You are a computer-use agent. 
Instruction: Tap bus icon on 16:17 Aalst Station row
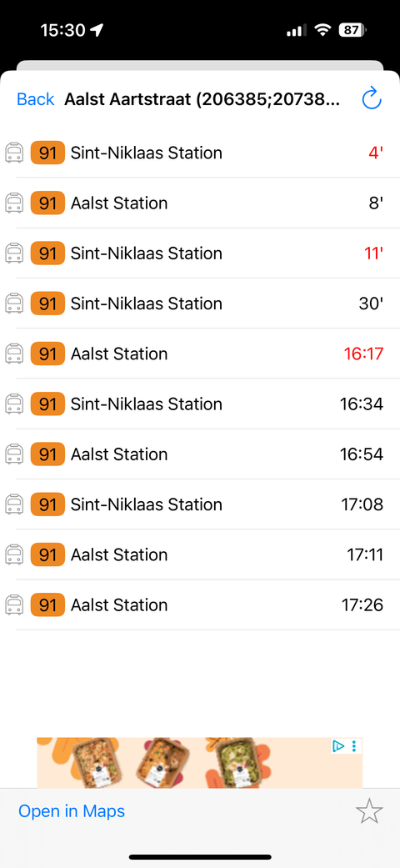(x=14, y=354)
